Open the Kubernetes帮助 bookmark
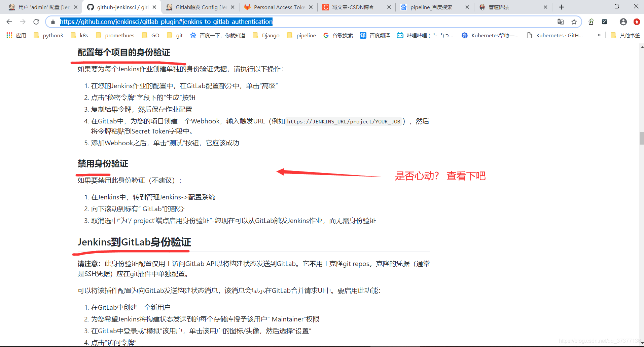The image size is (644, 347). pyautogui.click(x=490, y=35)
